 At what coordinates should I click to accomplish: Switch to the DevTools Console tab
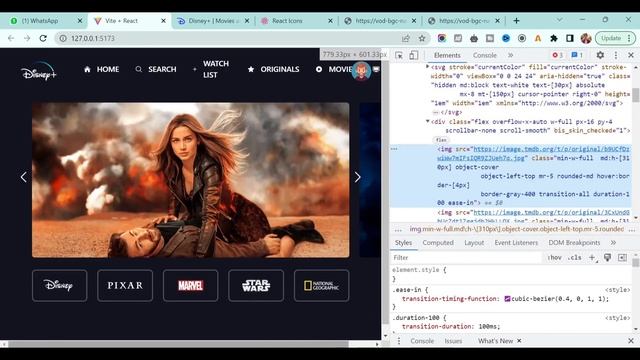coord(484,56)
